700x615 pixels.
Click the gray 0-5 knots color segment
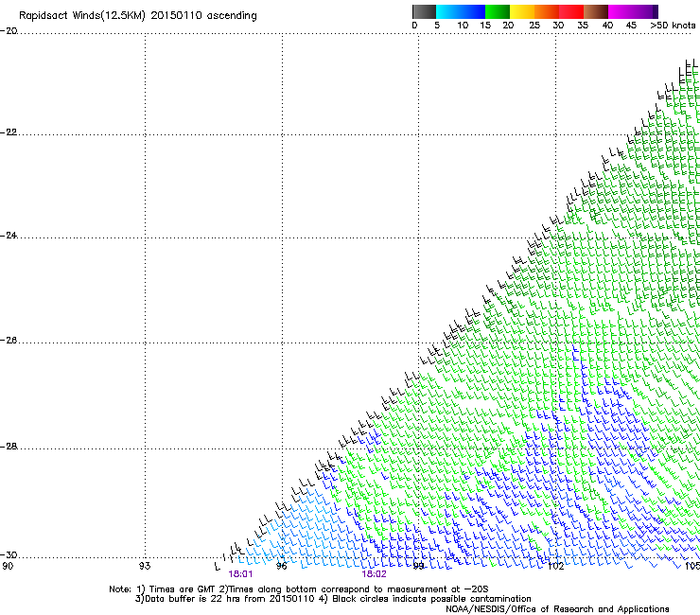pyautogui.click(x=424, y=11)
